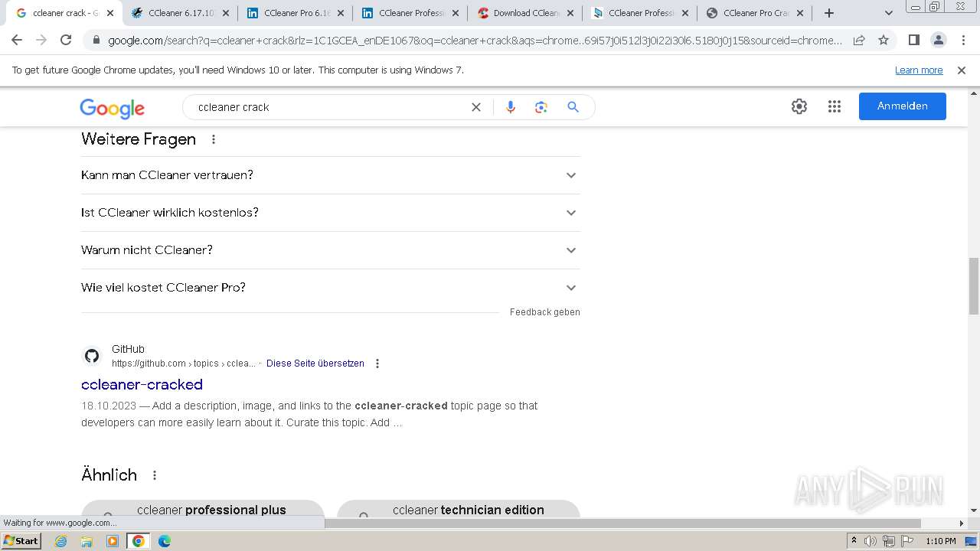
Task: Expand 'Ist CCleaner wirklich kostenlos?' question
Action: 331,213
